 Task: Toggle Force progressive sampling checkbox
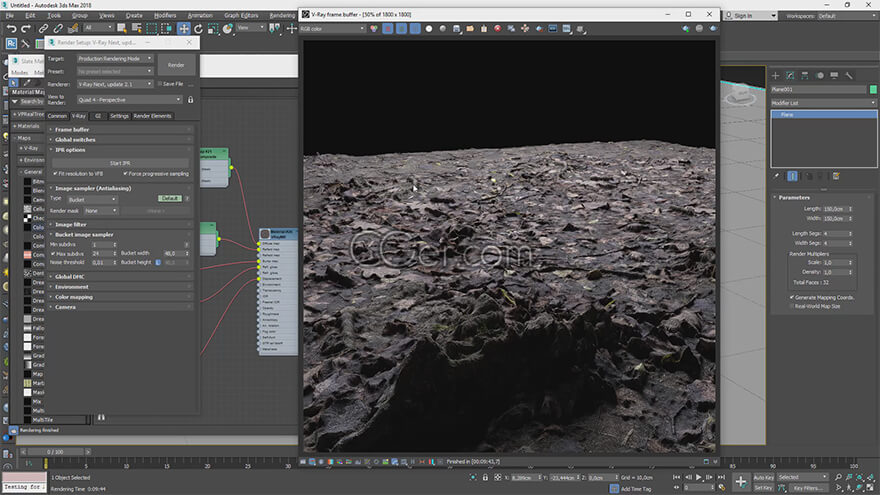(125, 173)
